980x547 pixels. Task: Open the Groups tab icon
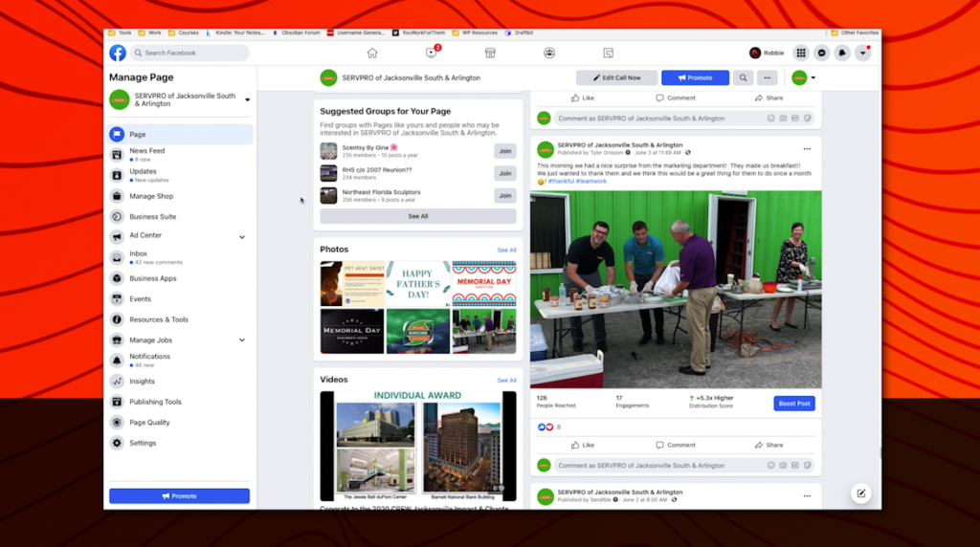click(549, 54)
